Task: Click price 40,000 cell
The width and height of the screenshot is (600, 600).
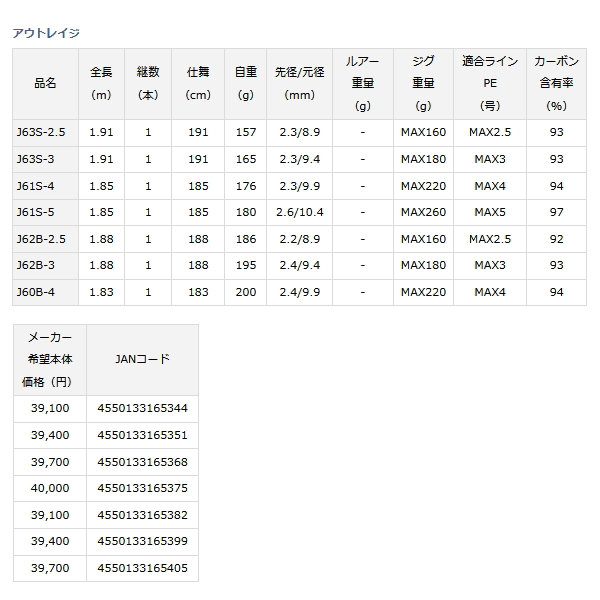Action: coord(50,489)
